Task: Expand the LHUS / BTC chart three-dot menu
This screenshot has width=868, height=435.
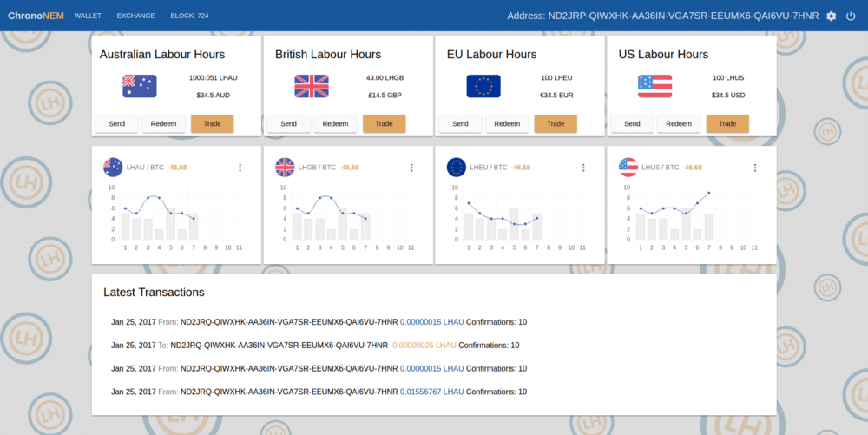Action: [755, 168]
